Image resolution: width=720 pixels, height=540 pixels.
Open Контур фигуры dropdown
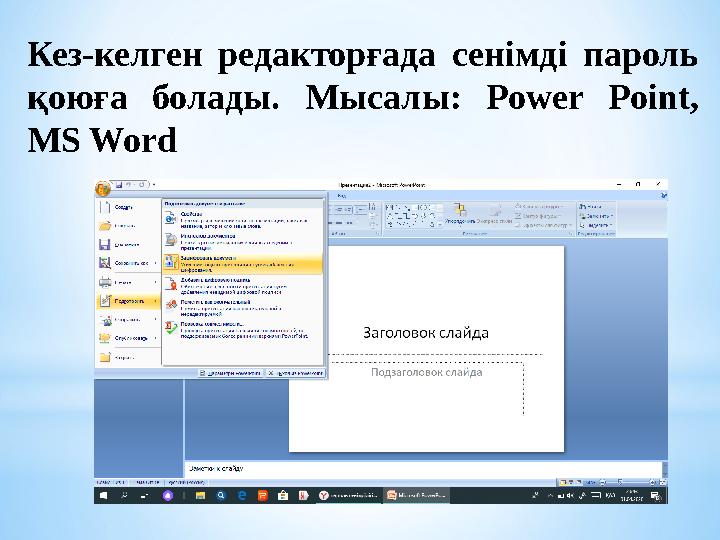pyautogui.click(x=538, y=216)
